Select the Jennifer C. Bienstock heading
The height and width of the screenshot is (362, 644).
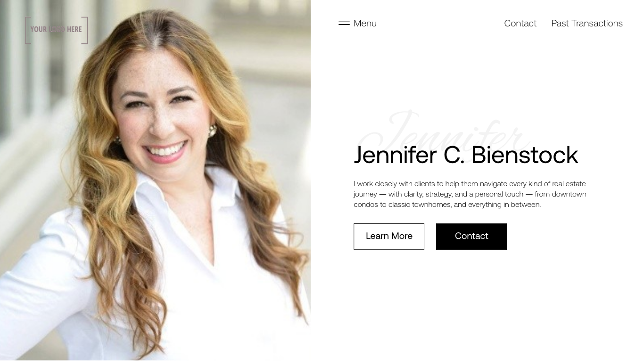[x=466, y=155]
